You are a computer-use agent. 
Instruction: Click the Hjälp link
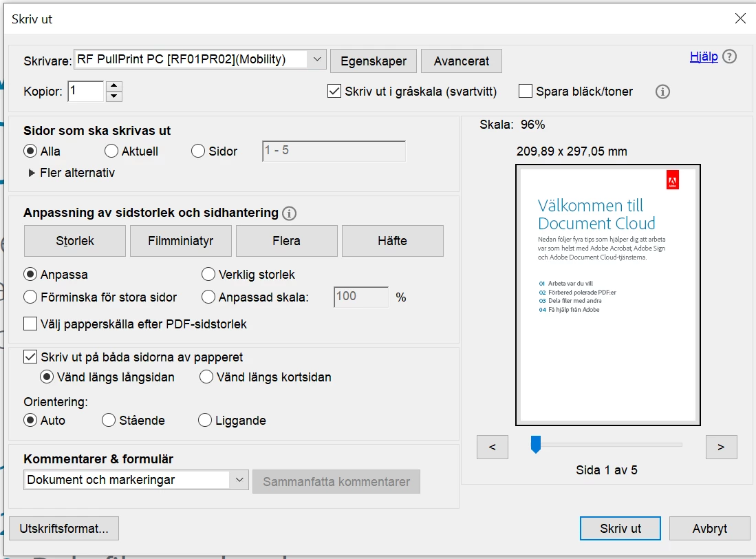704,57
